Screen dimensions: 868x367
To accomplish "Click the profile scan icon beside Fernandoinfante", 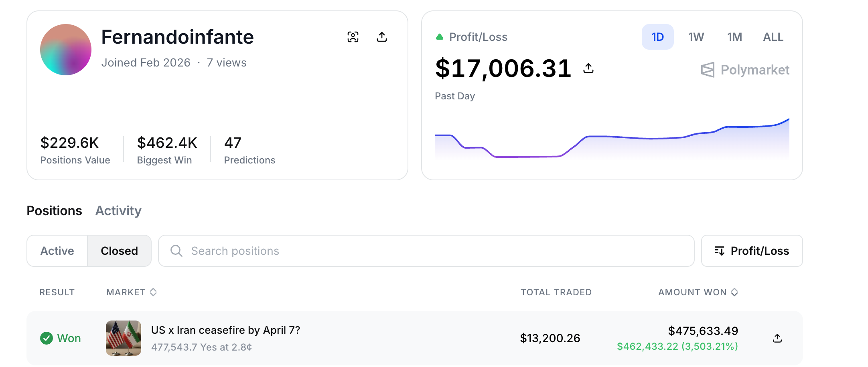I will 353,37.
